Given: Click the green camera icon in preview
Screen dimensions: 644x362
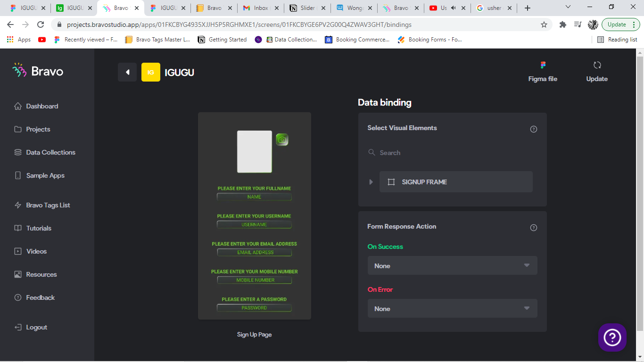Looking at the screenshot, I should pos(282,140).
